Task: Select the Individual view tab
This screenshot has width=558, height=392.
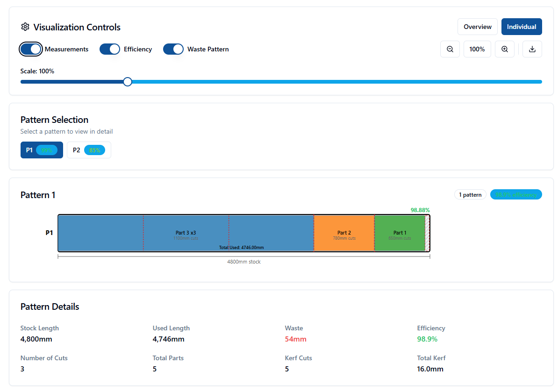Action: (522, 27)
